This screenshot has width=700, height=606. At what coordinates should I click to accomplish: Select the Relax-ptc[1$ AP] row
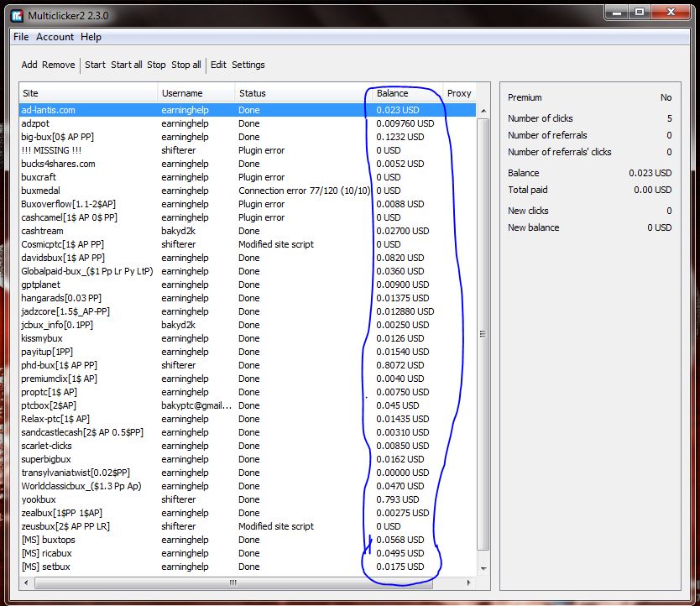pyautogui.click(x=248, y=419)
